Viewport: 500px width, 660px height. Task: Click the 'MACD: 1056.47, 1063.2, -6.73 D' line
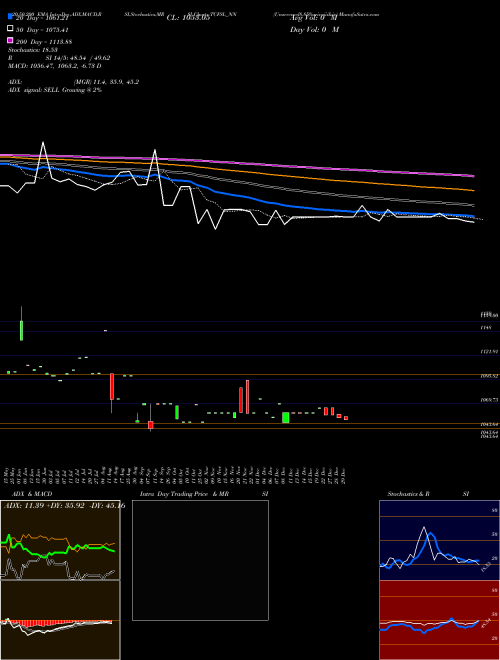[x=55, y=66]
